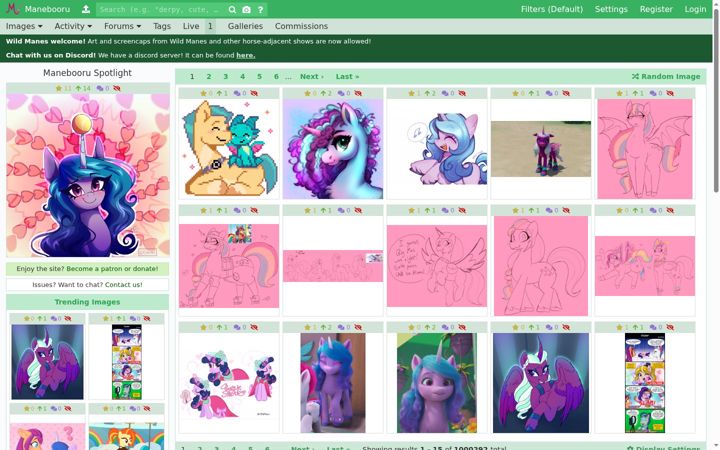This screenshot has width=720, height=450.
Task: Hide the singing blue-maned pony image
Action: (x=462, y=93)
